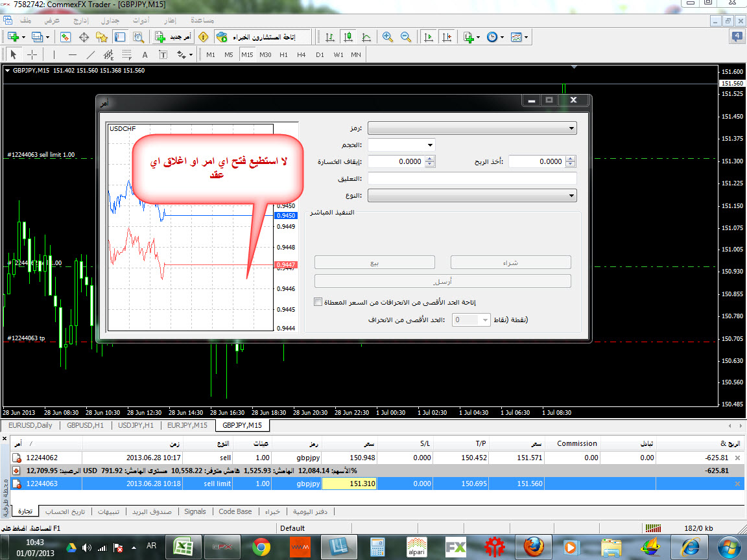The image size is (747, 560).
Task: Switch to the EURUSD,Daily chart tab
Action: click(x=30, y=425)
